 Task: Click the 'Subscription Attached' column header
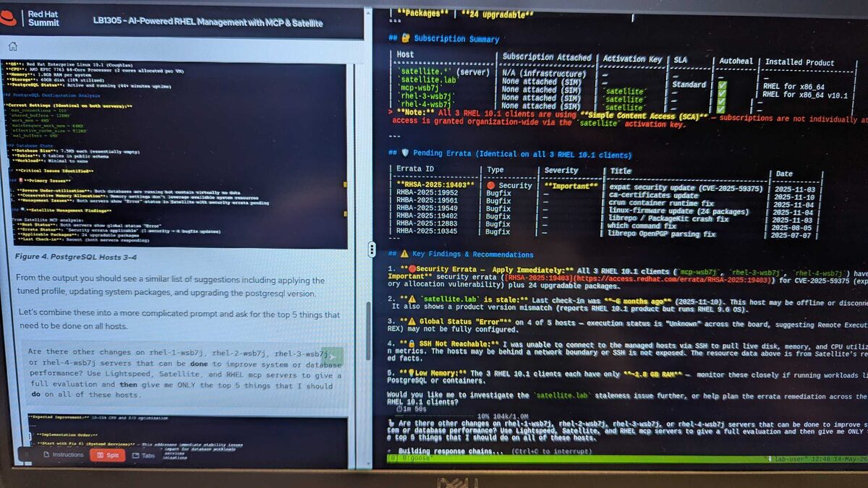pos(548,57)
